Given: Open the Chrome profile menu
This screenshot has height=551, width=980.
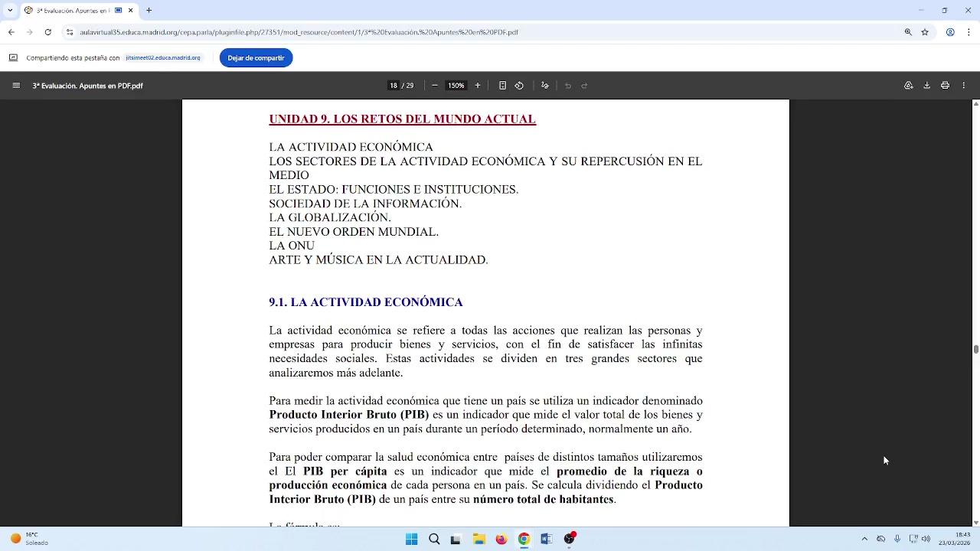Looking at the screenshot, I should 950,32.
